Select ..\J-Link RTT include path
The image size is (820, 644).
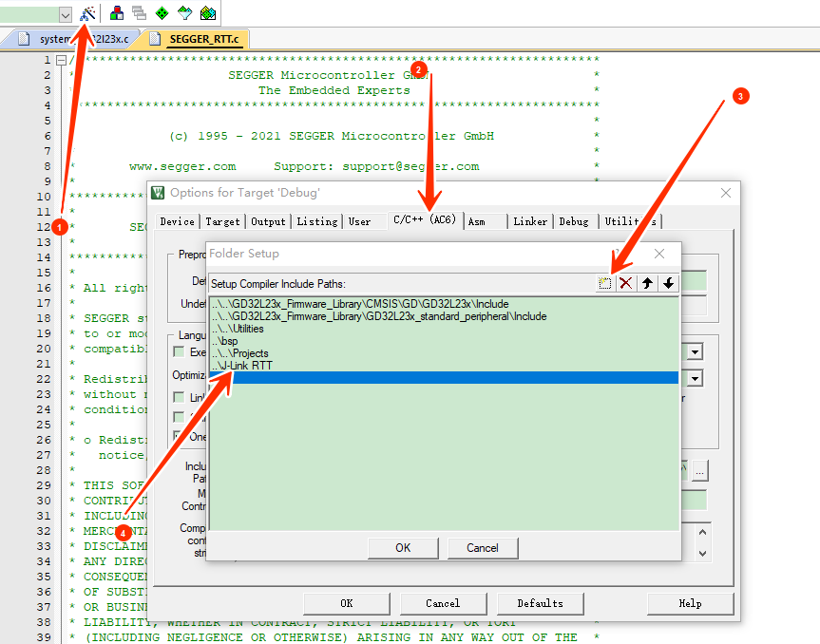tap(444, 366)
